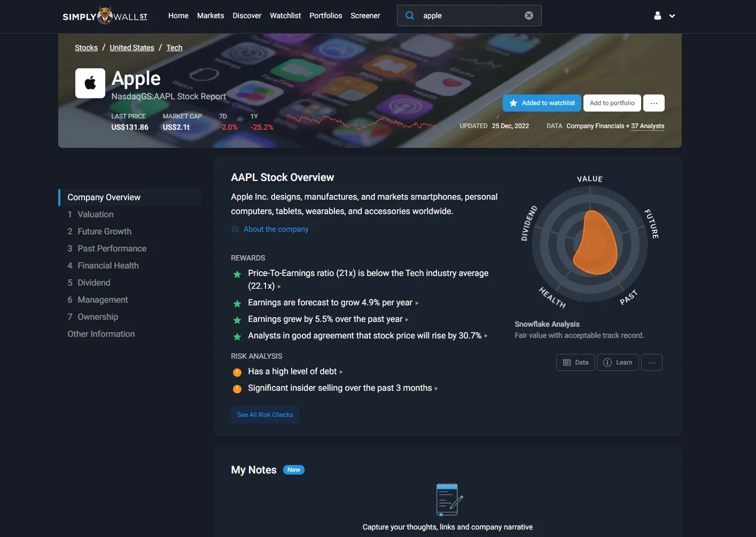Click the Add to portfolio button

[x=612, y=102]
